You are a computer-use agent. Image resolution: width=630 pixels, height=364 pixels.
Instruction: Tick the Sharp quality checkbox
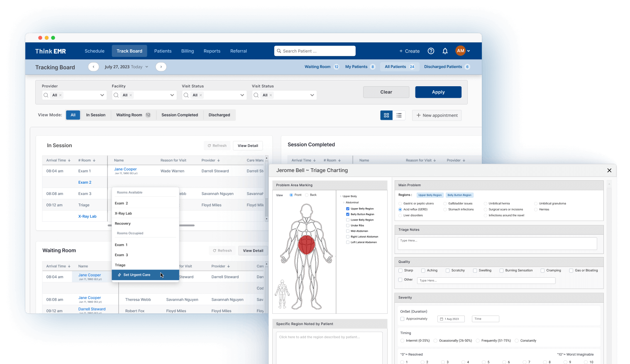400,270
